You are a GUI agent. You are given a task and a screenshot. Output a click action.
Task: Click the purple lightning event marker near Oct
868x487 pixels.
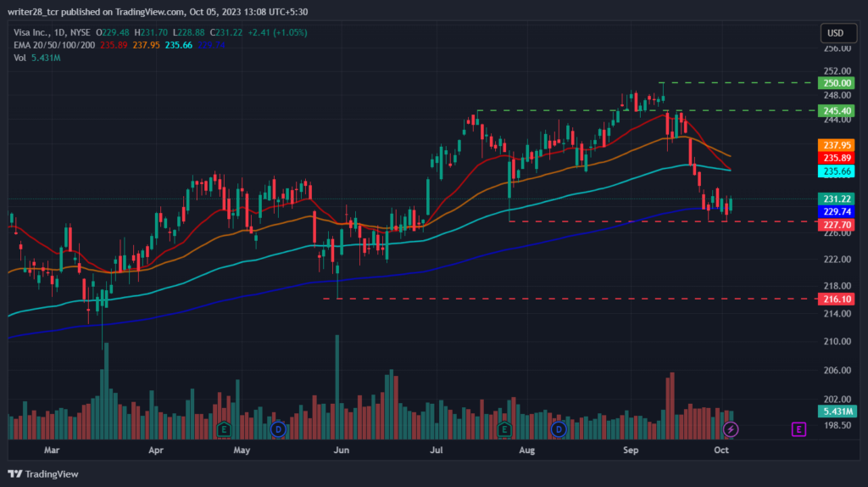pos(731,428)
